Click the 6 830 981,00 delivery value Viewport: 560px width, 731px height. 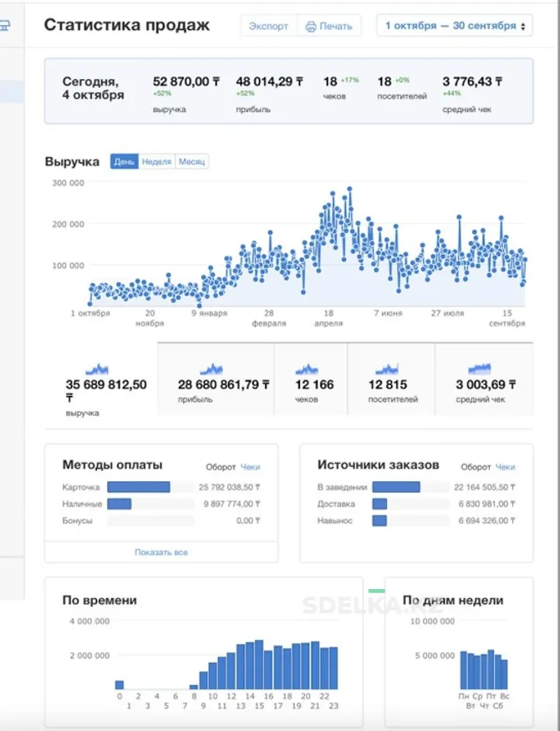[487, 504]
